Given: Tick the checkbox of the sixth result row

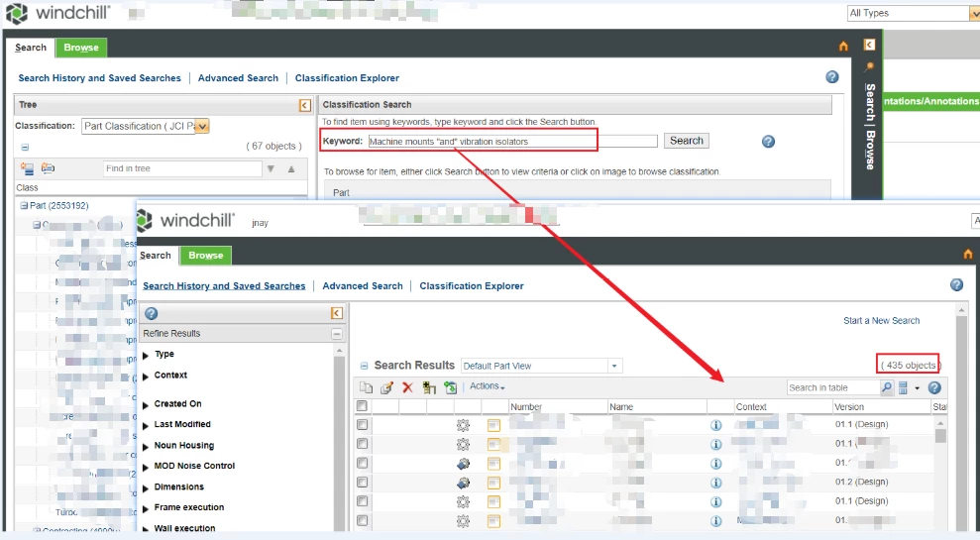Looking at the screenshot, I should [x=362, y=520].
